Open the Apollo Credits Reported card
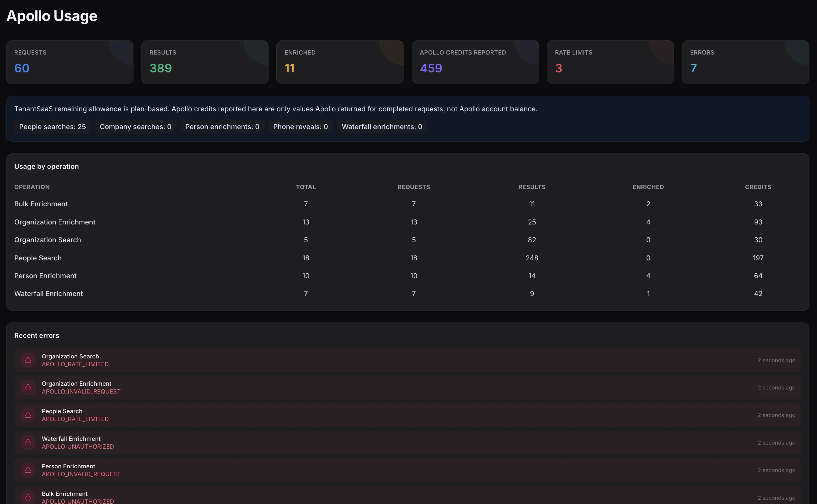Screen dimensions: 817x504 click(475, 62)
